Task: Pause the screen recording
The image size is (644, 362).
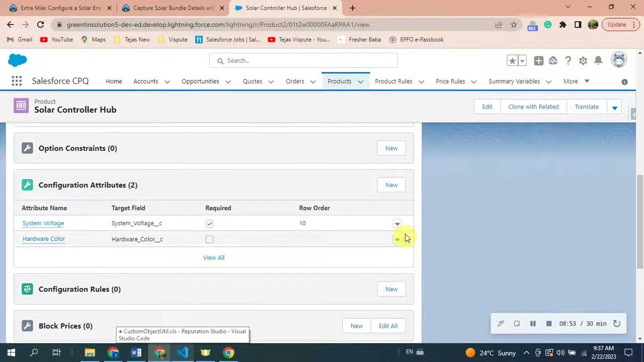Action: pyautogui.click(x=533, y=324)
